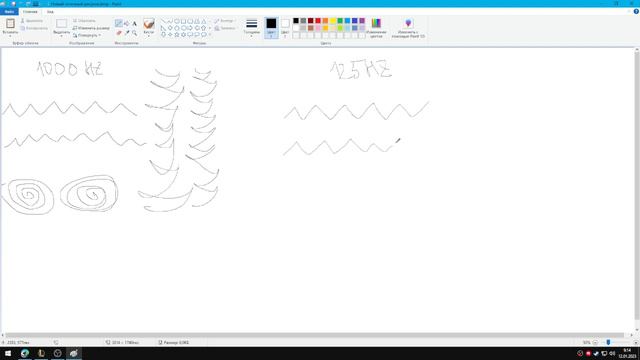Open the shape Fill dropdown
Image resolution: width=640 pixels, height=360 pixels.
(225, 28)
